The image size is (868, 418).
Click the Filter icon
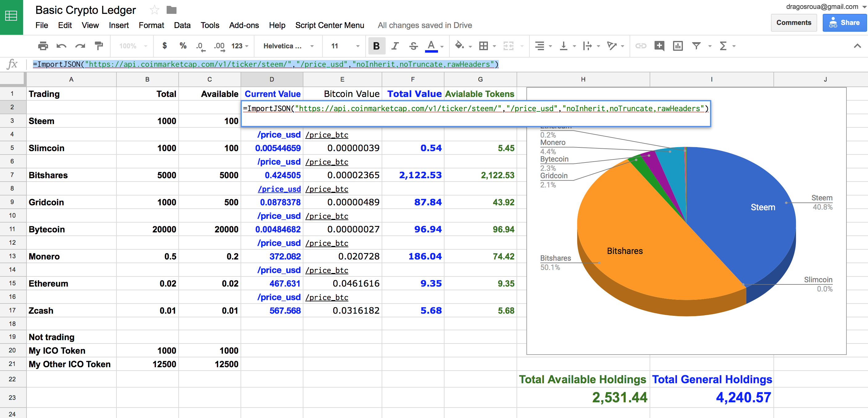click(696, 46)
